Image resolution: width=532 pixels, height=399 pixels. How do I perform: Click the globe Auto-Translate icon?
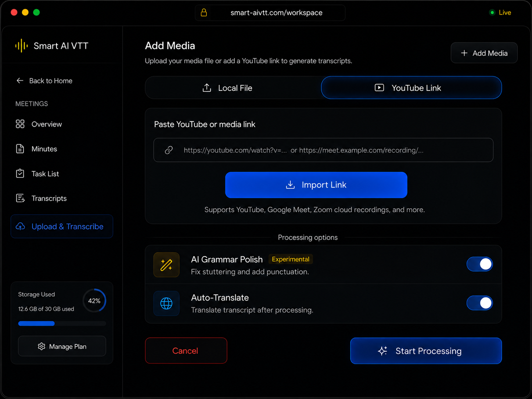(x=166, y=303)
